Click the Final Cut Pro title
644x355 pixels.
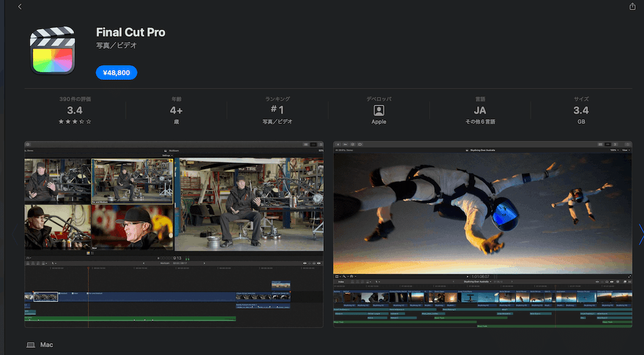coord(131,32)
